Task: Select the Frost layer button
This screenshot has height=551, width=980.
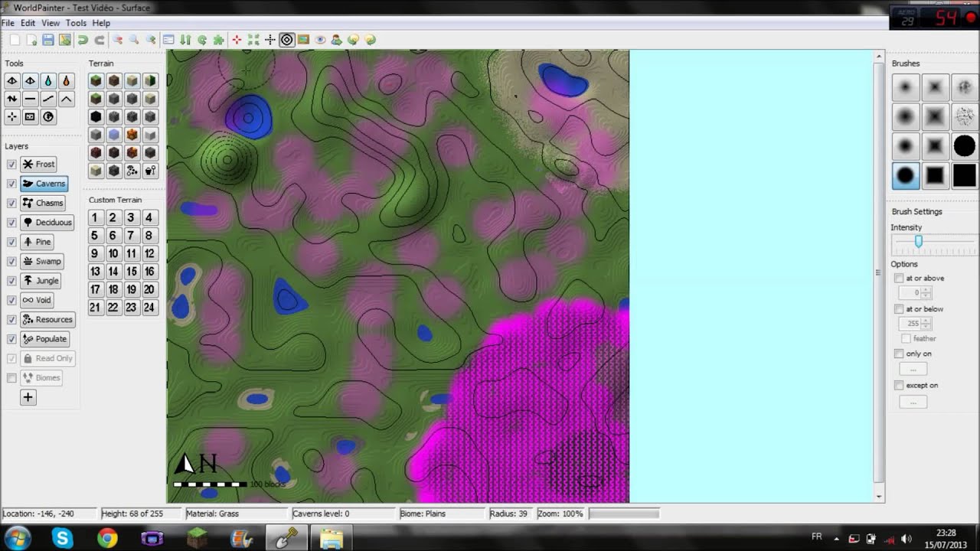Action: pyautogui.click(x=39, y=164)
